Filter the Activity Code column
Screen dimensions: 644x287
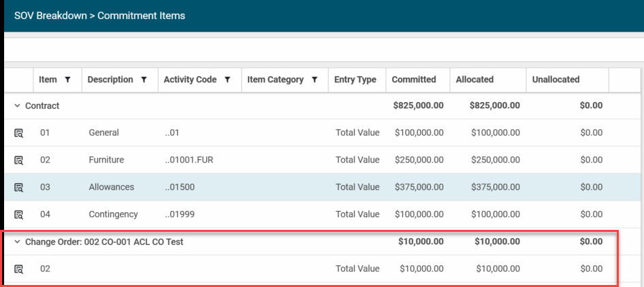pyautogui.click(x=227, y=80)
